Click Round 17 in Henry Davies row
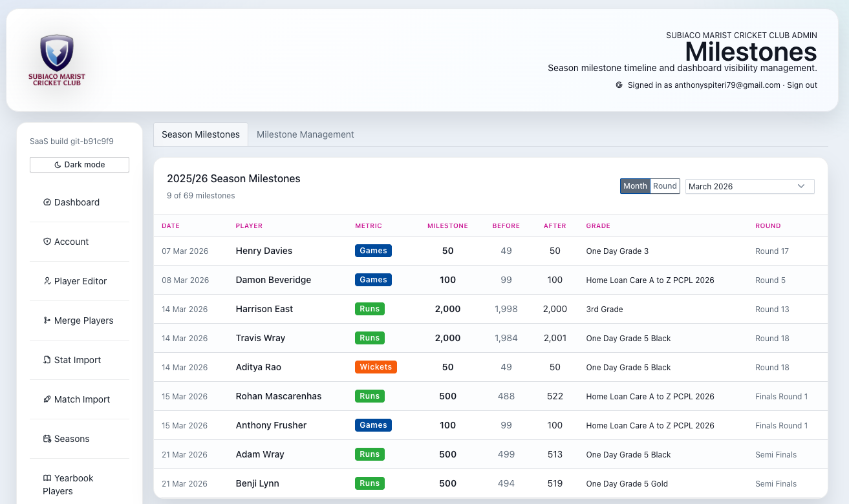849x504 pixels. coord(772,251)
